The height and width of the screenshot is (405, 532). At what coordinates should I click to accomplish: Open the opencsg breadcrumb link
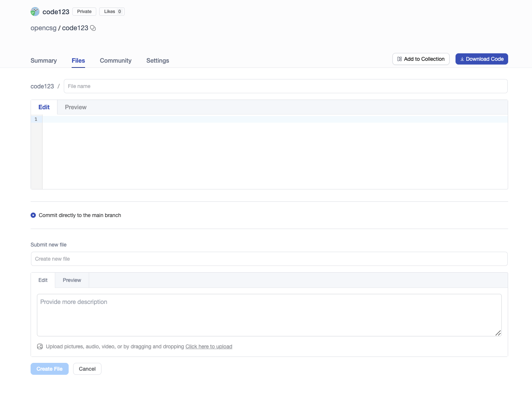(x=43, y=28)
